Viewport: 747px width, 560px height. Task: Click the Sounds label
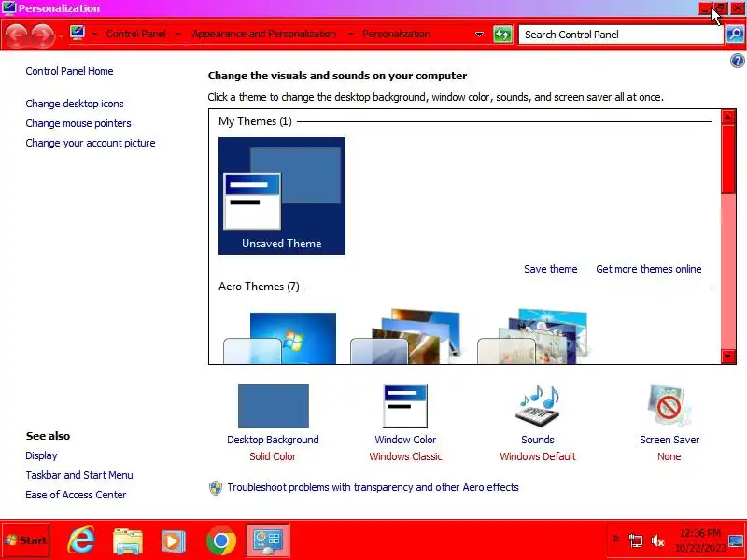click(538, 440)
